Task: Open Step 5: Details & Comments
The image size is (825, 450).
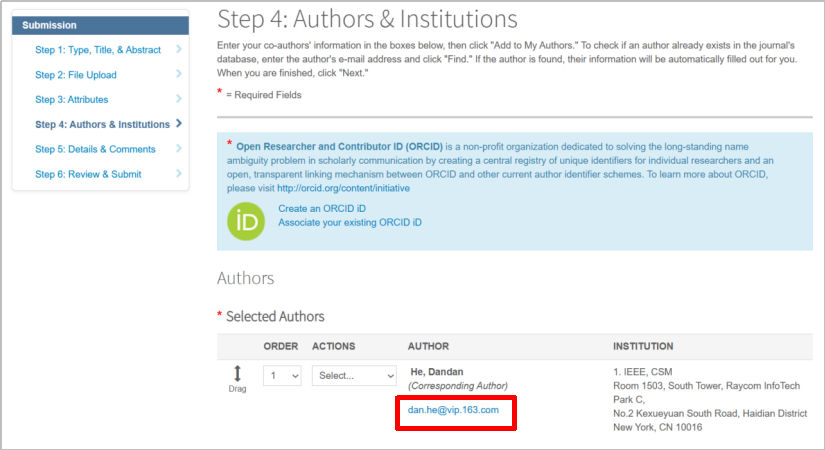Action: [x=95, y=149]
